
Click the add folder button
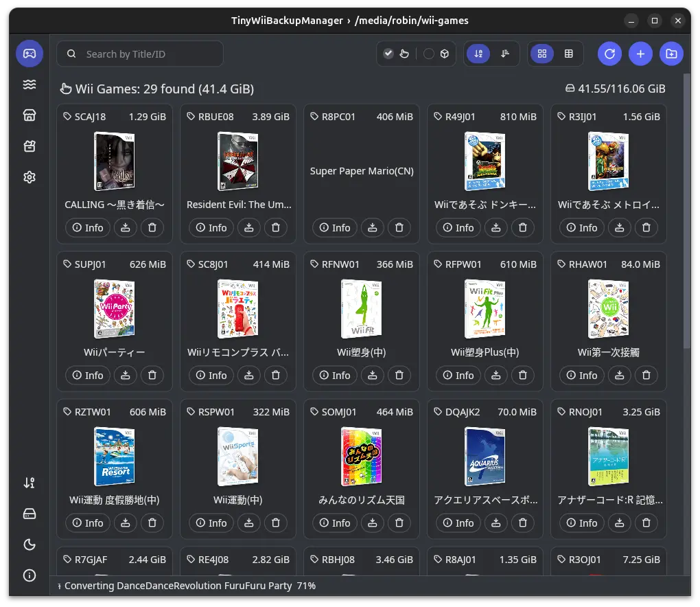[671, 54]
